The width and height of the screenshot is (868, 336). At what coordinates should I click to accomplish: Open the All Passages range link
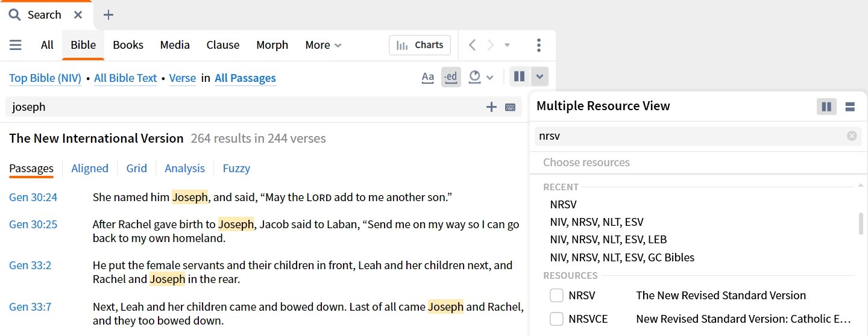click(245, 78)
